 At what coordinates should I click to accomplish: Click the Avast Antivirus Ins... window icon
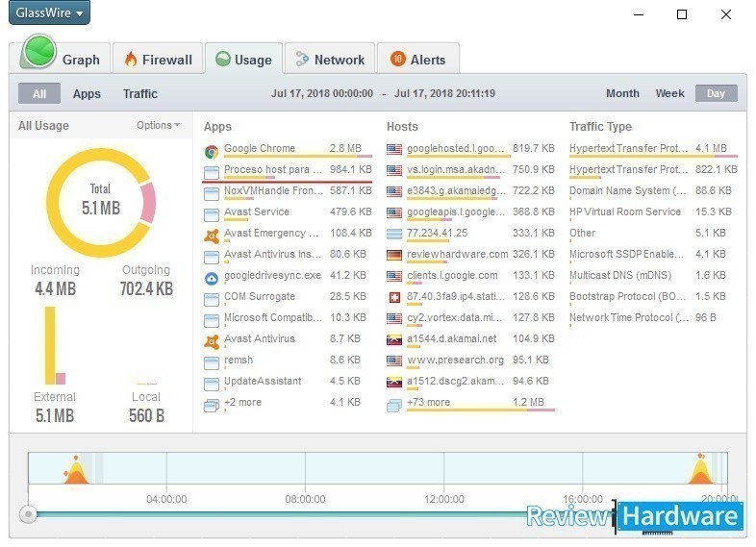(x=212, y=258)
